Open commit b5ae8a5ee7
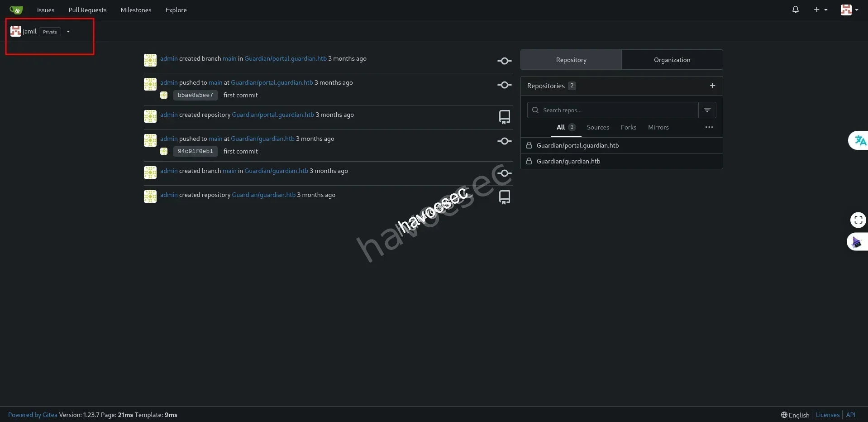868x422 pixels. pos(195,95)
